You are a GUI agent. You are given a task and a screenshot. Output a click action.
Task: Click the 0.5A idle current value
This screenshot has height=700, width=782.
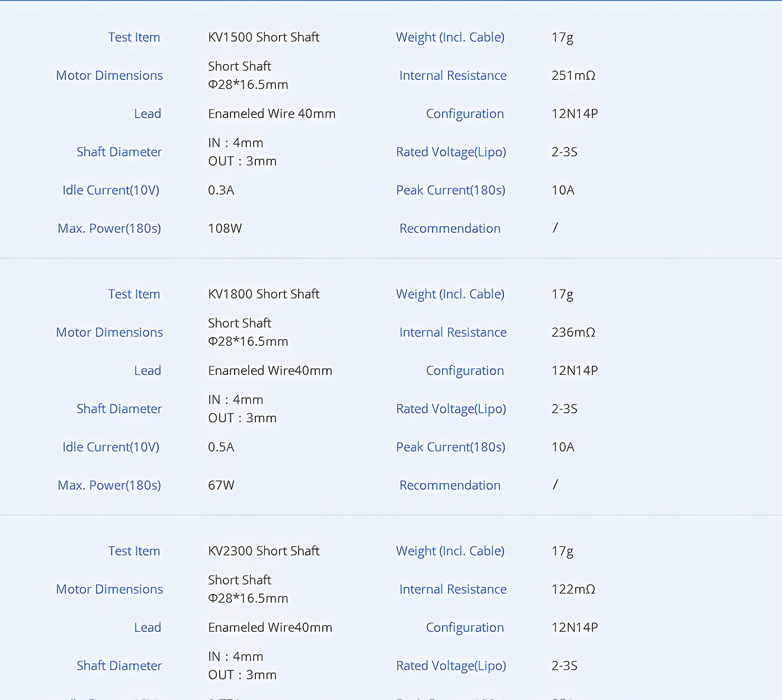click(221, 448)
